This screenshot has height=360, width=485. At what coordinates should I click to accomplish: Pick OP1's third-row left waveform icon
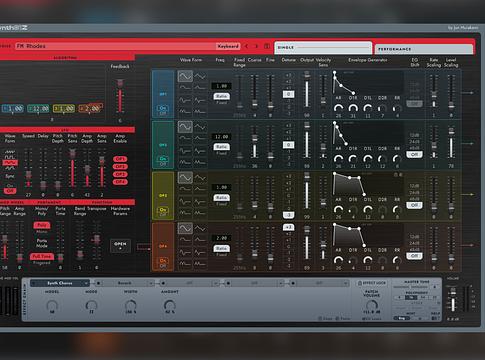click(185, 100)
